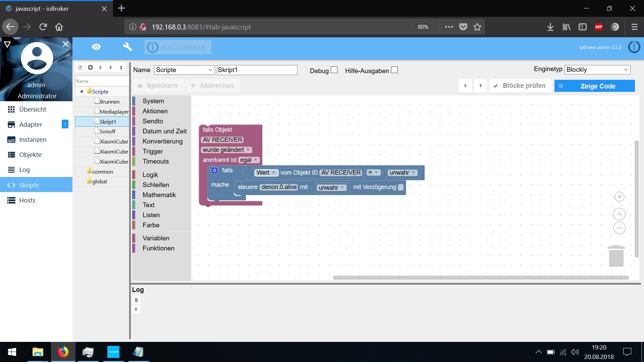Screen dimensions: 644x362
Task: Click the Blockly trash can
Action: point(616,256)
